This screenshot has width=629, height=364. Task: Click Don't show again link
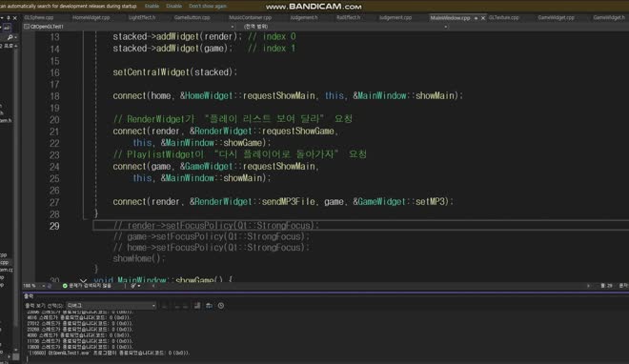(x=208, y=6)
